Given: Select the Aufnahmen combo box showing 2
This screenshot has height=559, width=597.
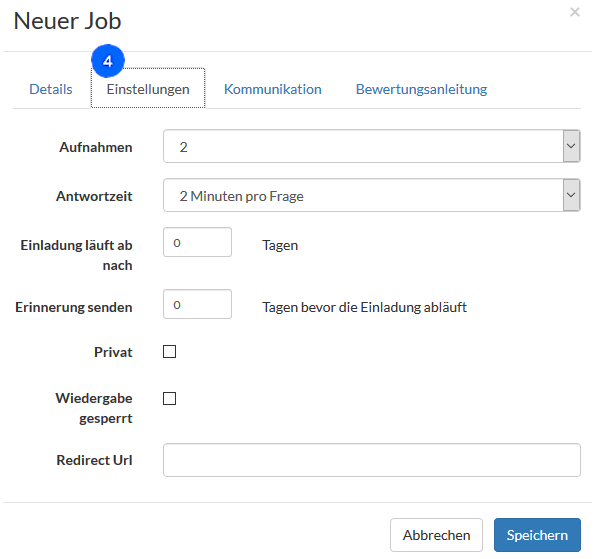Looking at the screenshot, I should (x=372, y=146).
